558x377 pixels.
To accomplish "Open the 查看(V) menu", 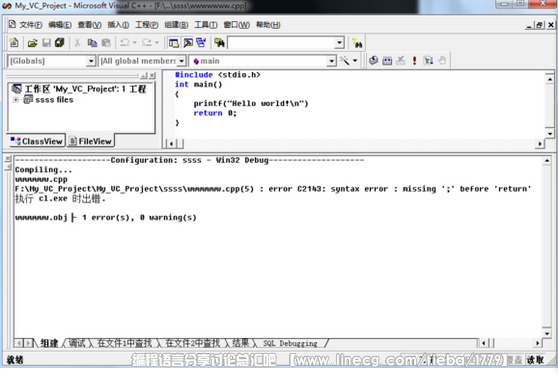I will tap(89, 25).
